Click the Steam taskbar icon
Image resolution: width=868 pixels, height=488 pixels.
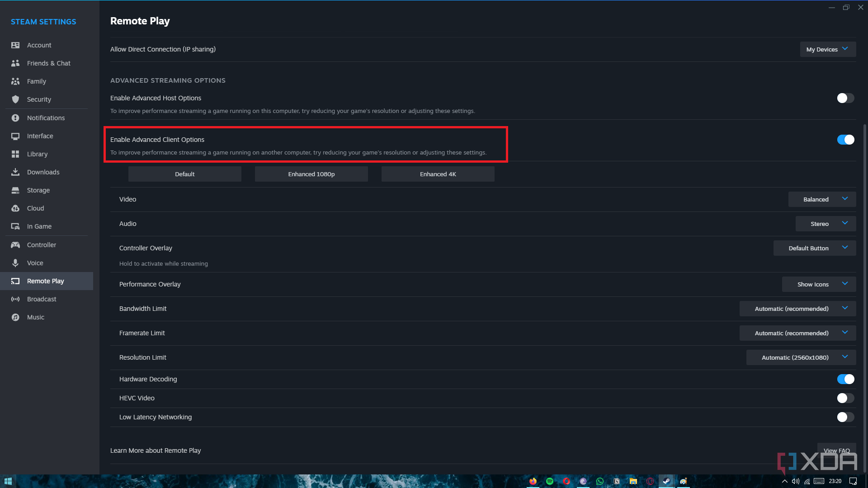point(666,481)
